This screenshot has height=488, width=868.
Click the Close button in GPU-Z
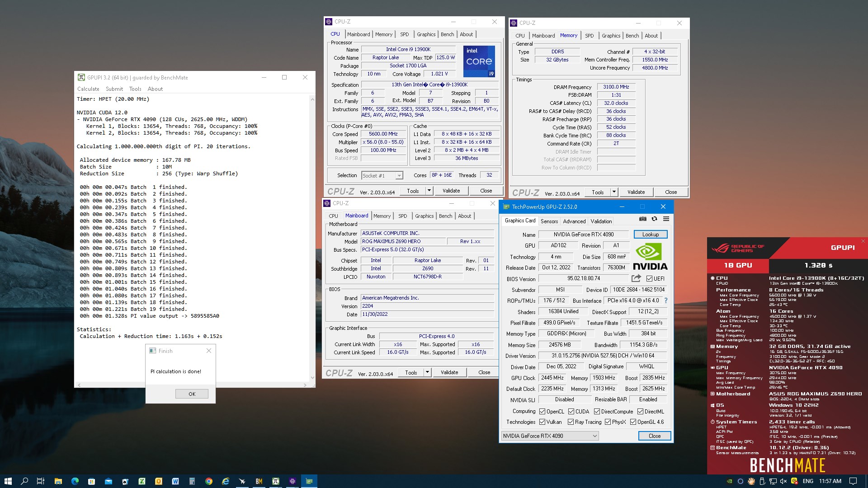click(654, 436)
